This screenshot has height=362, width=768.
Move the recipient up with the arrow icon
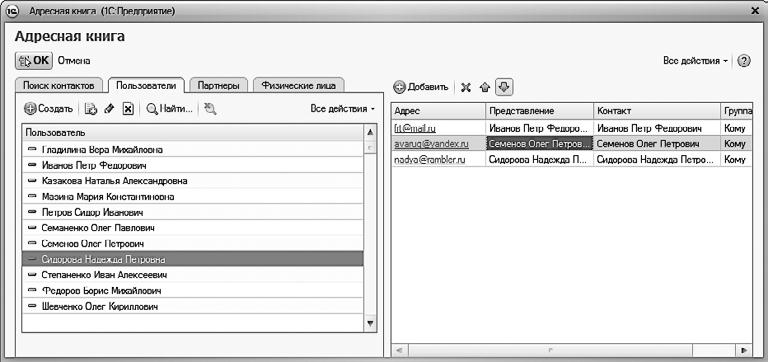485,87
